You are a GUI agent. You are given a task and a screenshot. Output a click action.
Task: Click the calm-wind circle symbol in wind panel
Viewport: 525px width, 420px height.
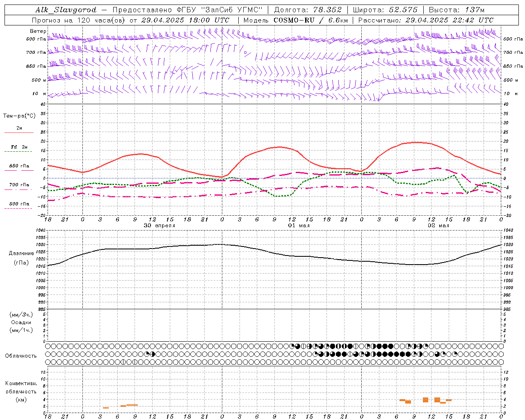245,52
